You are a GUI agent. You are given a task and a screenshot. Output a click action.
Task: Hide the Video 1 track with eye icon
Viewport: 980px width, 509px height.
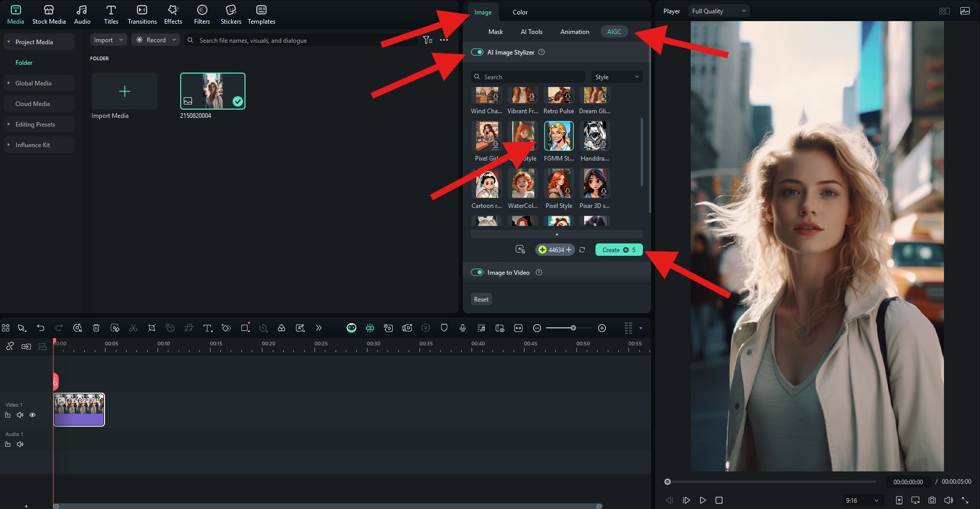(32, 415)
